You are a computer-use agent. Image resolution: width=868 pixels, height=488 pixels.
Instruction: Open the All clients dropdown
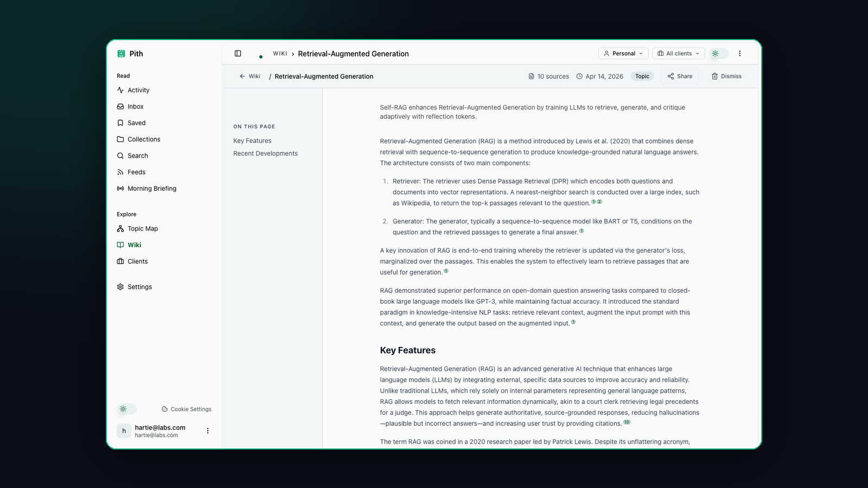[x=678, y=54]
